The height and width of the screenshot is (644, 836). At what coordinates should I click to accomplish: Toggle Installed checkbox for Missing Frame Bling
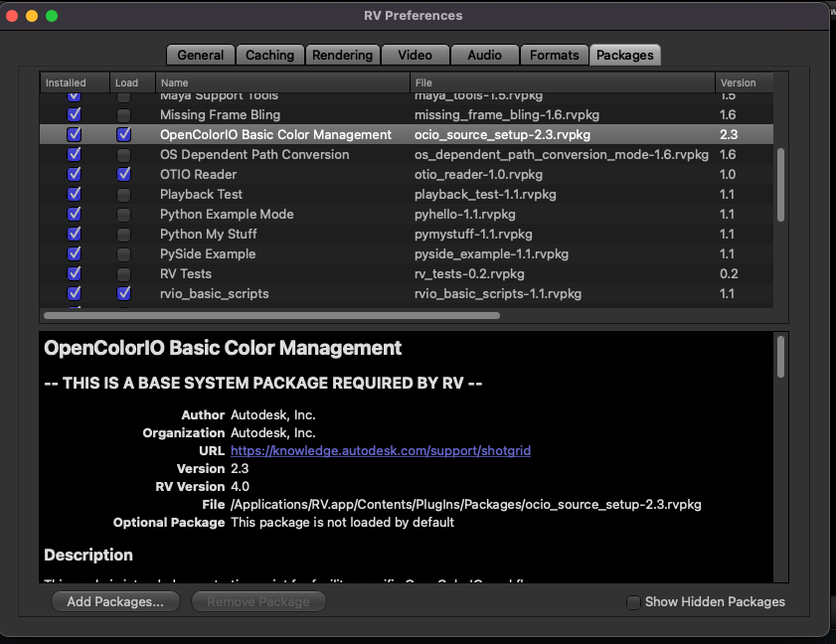[x=75, y=114]
